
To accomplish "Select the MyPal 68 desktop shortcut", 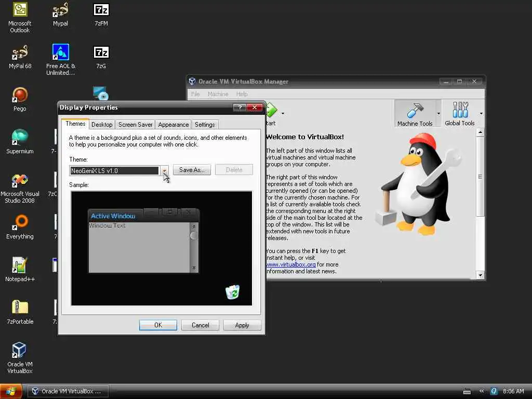I will click(x=20, y=57).
